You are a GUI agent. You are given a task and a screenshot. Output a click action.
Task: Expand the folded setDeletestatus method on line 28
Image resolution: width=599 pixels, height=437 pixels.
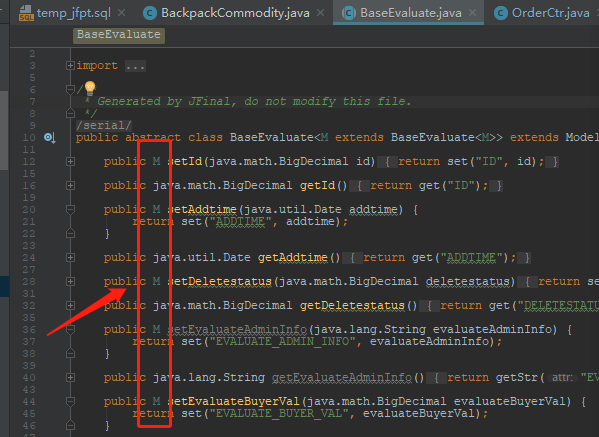pyautogui.click(x=70, y=282)
